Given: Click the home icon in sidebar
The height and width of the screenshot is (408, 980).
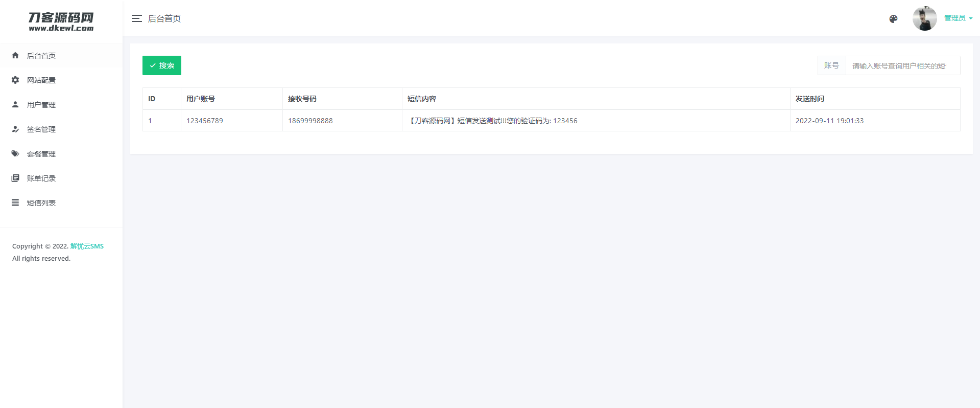Looking at the screenshot, I should pos(15,55).
